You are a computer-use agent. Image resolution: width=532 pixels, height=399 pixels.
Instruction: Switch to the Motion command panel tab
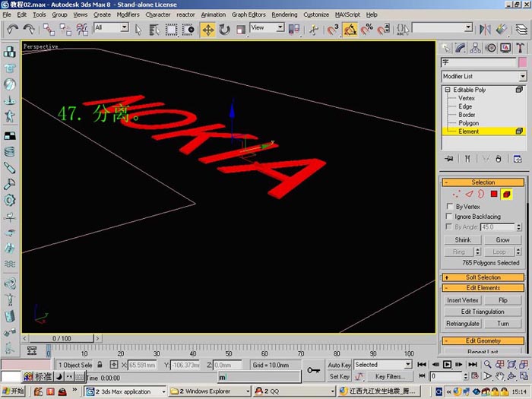(x=491, y=48)
